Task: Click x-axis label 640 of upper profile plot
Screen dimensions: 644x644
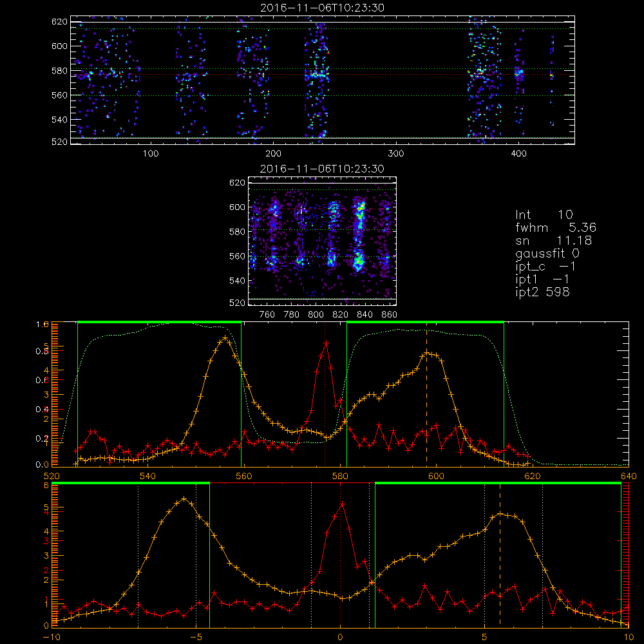Action: click(x=629, y=476)
